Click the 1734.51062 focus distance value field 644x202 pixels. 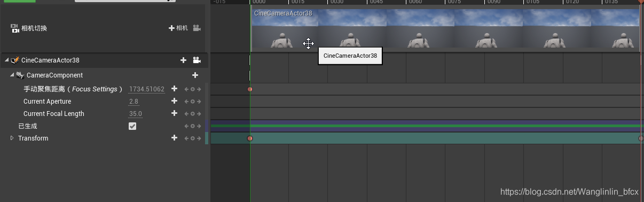(147, 89)
